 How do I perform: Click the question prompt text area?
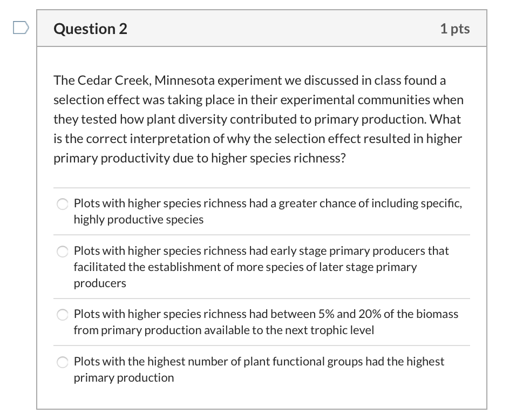coord(258,119)
